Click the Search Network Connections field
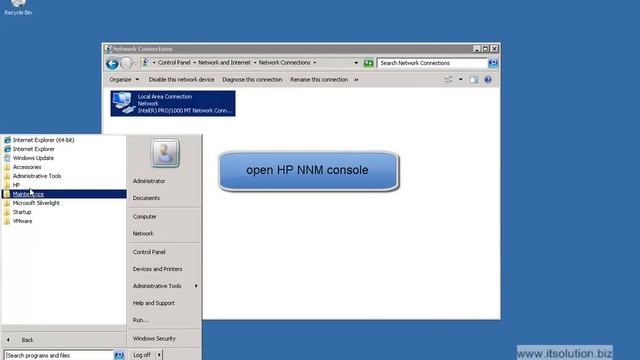 432,63
